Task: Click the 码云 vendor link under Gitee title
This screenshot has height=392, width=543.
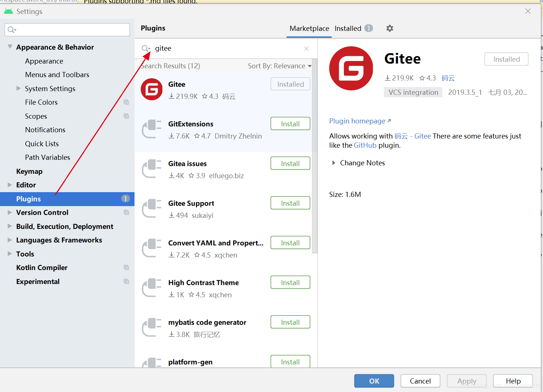Action: click(448, 78)
